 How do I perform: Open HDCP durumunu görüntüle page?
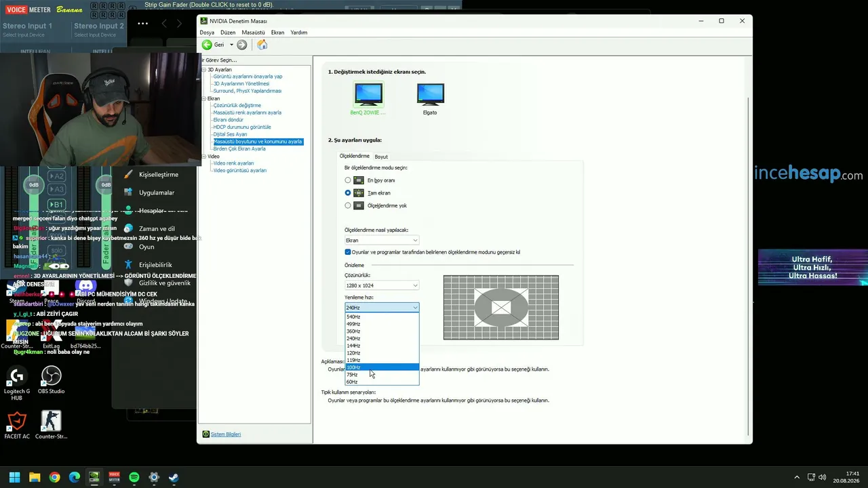241,127
